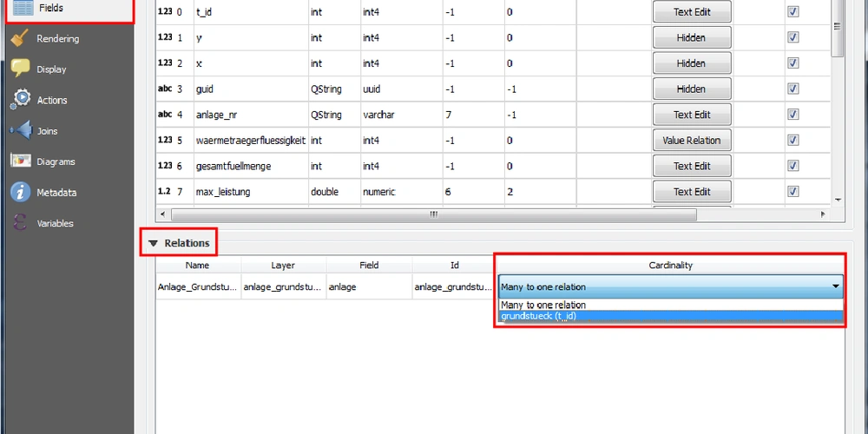Screen dimensions: 868x434
Task: Click the Diagrams chart icon
Action: pyautogui.click(x=21, y=161)
